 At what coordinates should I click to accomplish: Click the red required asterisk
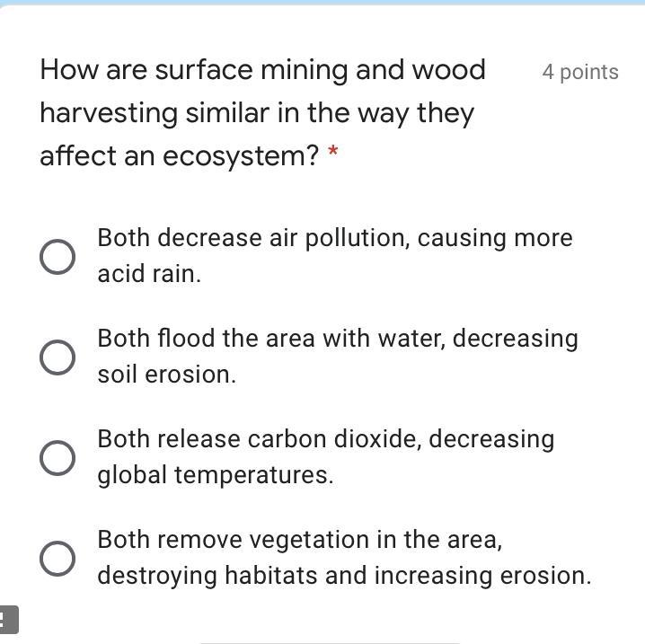[333, 155]
